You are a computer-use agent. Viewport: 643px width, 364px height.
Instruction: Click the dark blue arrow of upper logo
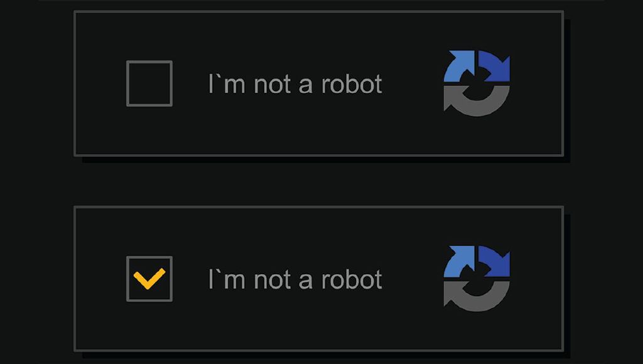(495, 67)
